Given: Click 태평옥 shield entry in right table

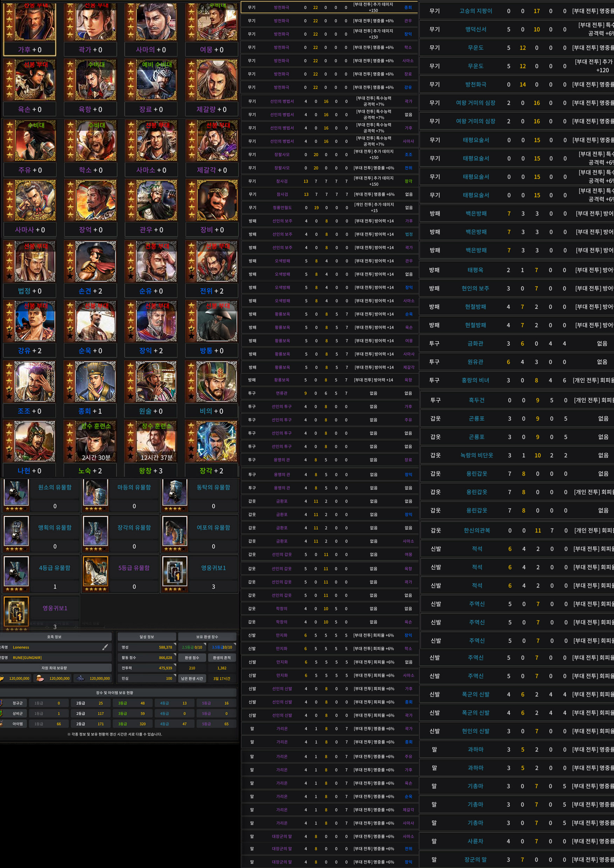Looking at the screenshot, I should click(x=475, y=270).
